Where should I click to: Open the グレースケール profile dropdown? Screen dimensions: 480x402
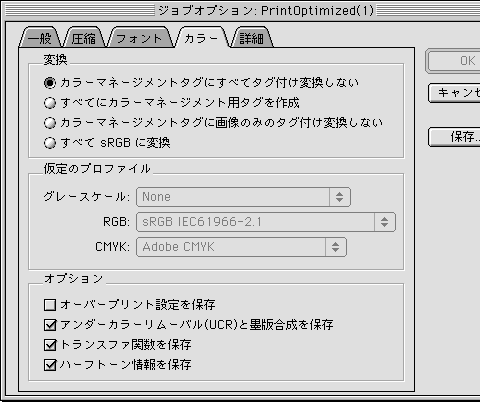(243, 197)
